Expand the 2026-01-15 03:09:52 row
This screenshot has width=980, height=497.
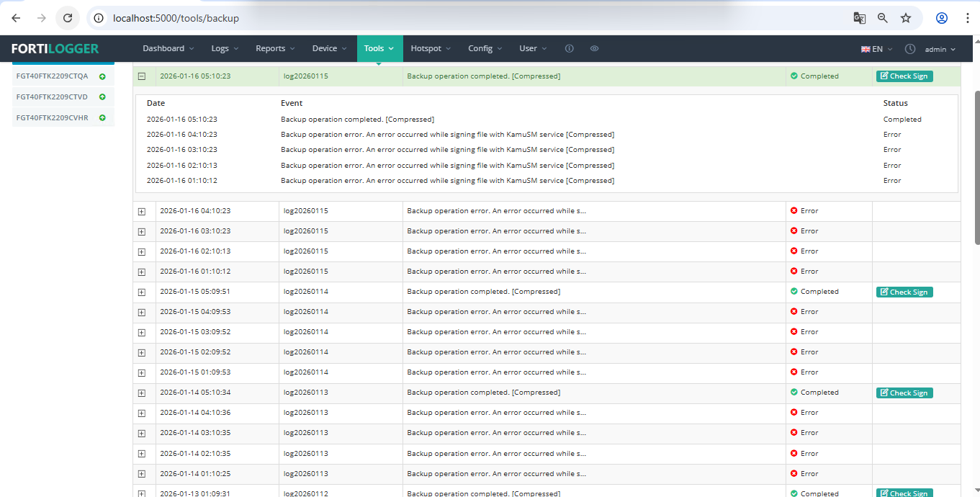142,332
